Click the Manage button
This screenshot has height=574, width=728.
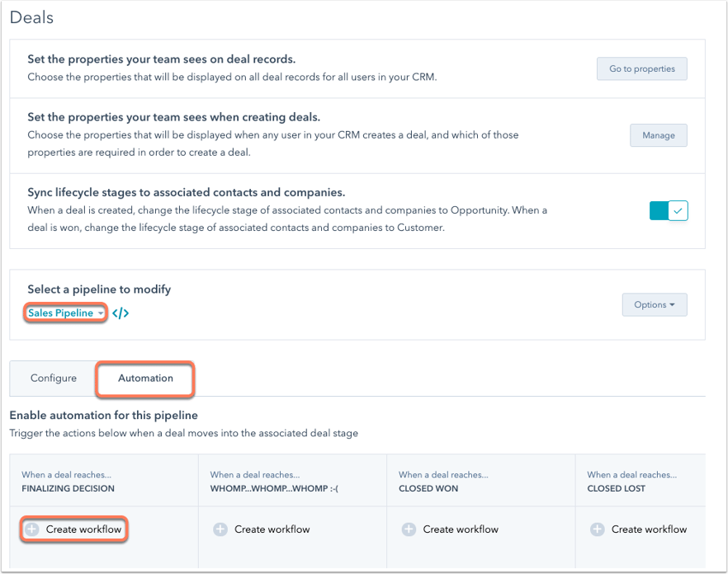tap(658, 135)
